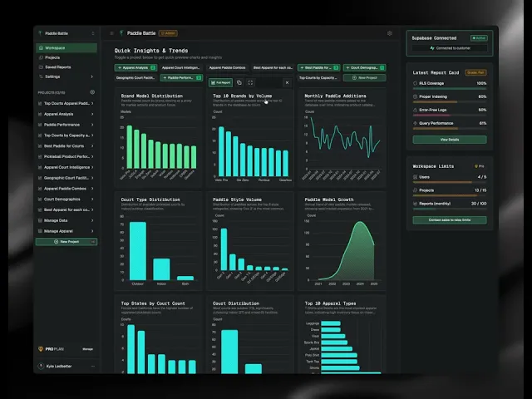The height and width of the screenshot is (399, 532).
Task: Expand the Settings chevron in sidebar
Action: (92, 76)
